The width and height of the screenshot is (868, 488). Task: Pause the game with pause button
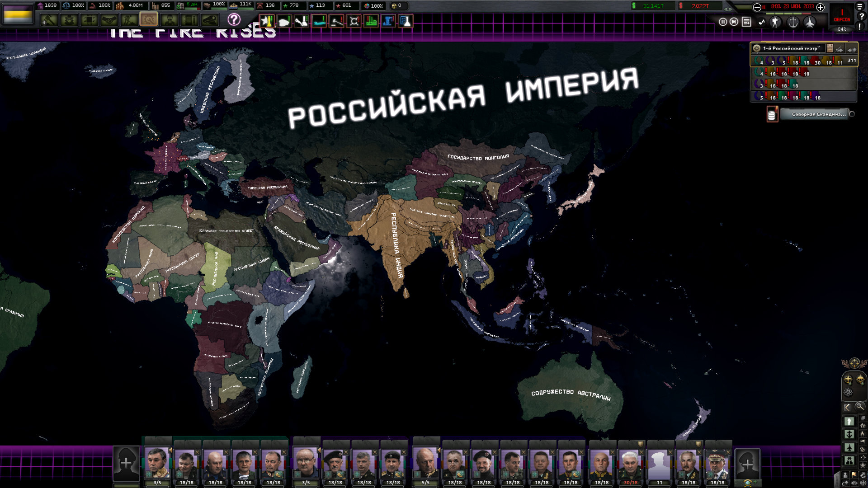(723, 22)
